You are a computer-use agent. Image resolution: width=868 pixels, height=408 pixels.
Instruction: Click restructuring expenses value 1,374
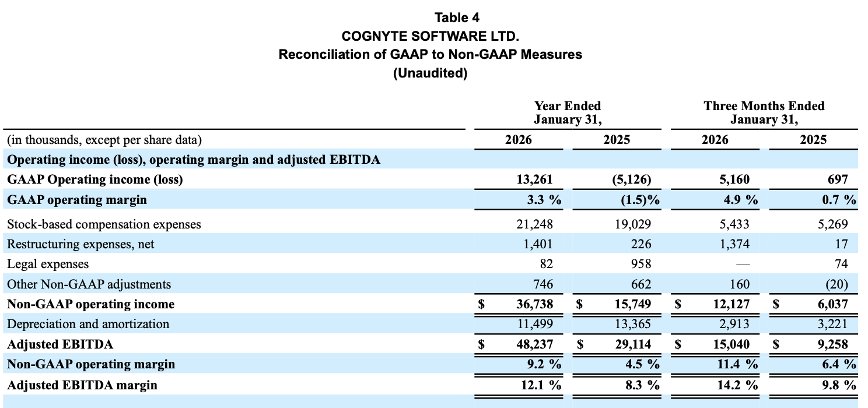(735, 244)
